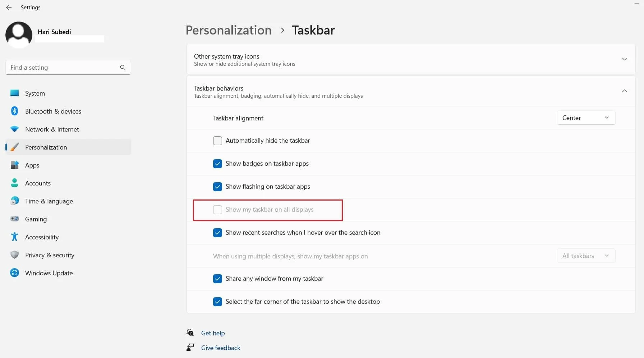Open Gaming settings via controller icon

14,219
